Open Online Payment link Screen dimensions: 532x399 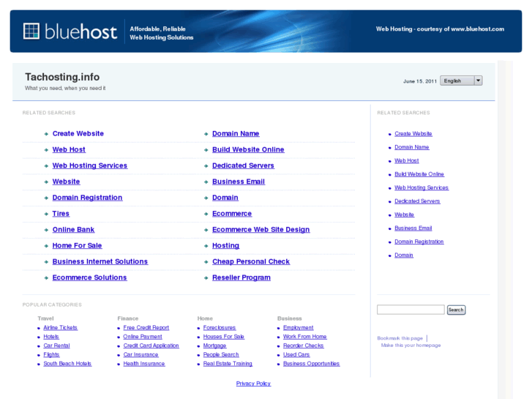point(143,337)
